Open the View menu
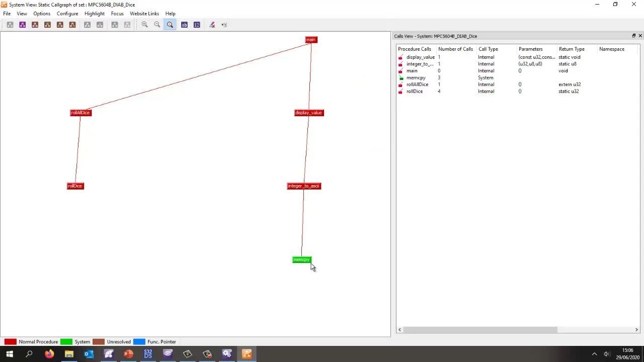This screenshot has width=644, height=362. pos(22,14)
